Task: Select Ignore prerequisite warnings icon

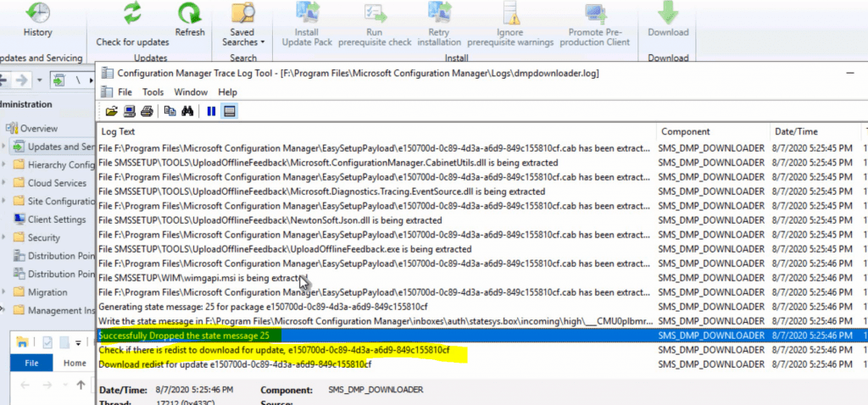Action: [x=509, y=12]
